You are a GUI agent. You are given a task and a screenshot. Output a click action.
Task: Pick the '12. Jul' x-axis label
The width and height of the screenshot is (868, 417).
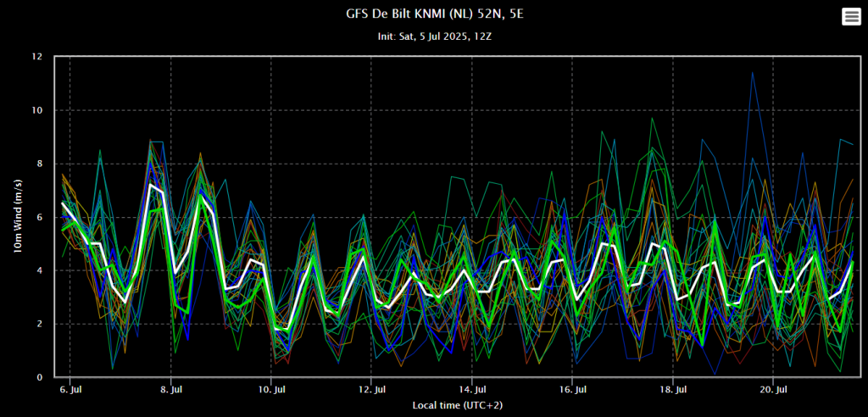pos(371,390)
